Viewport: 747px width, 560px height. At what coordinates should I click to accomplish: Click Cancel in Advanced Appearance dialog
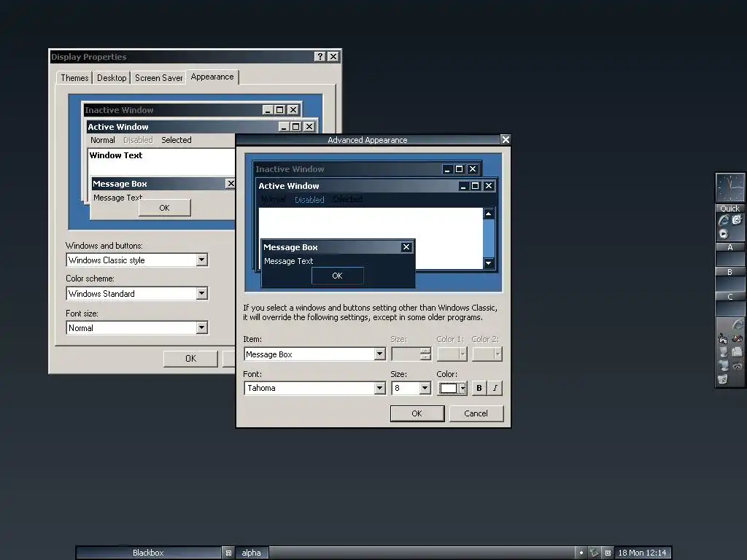click(x=476, y=413)
